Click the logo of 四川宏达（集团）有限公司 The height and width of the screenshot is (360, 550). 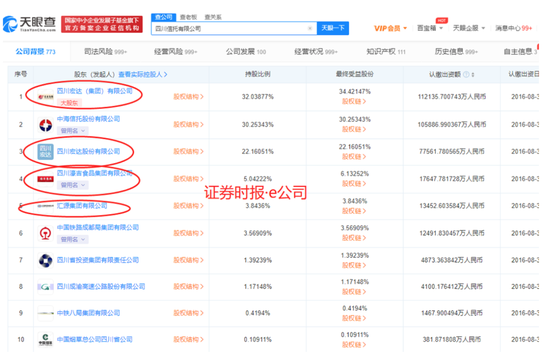tap(46, 96)
